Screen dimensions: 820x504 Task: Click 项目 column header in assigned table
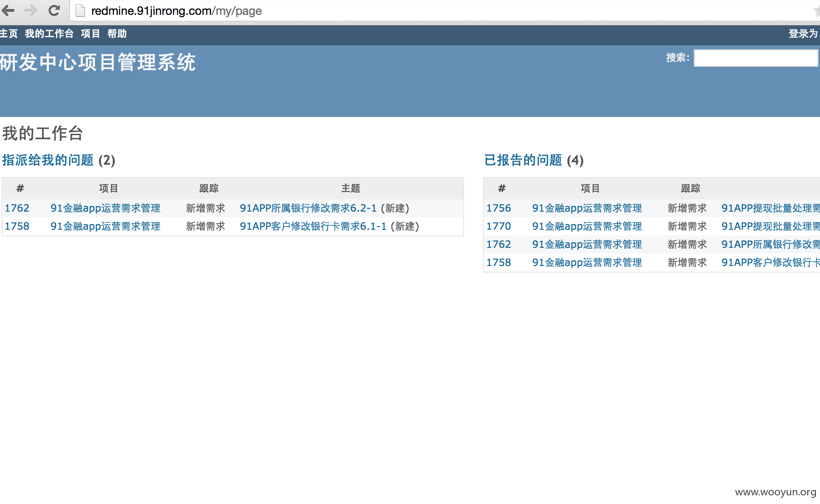[x=109, y=189]
